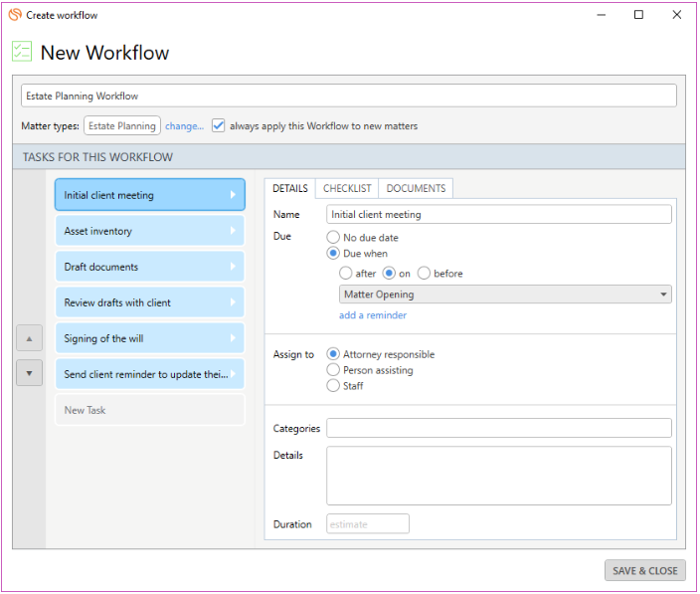Select the Initial client meeting task
This screenshot has width=700, height=594.
coord(150,195)
